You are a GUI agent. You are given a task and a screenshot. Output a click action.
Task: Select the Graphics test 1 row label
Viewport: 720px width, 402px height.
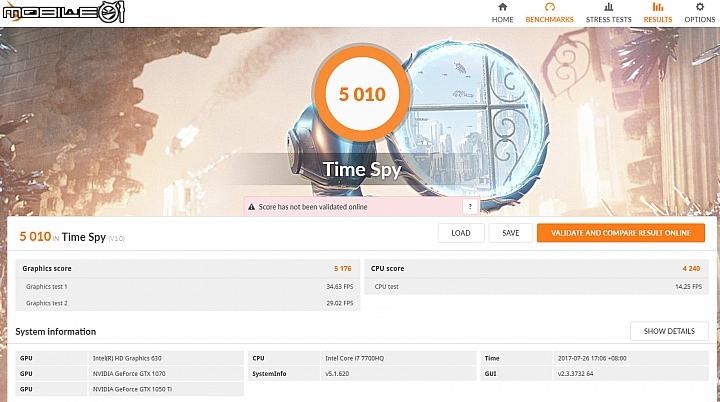tap(46, 287)
